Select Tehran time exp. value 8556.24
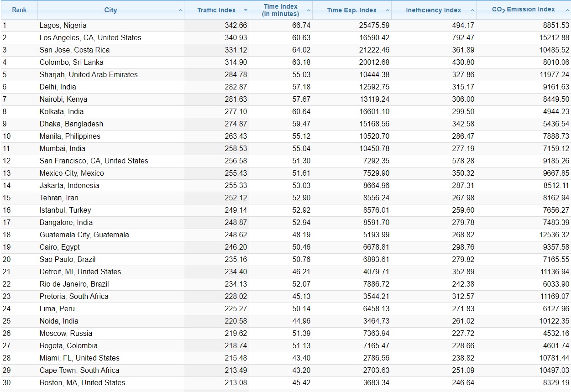The width and height of the screenshot is (571, 392). [x=376, y=198]
